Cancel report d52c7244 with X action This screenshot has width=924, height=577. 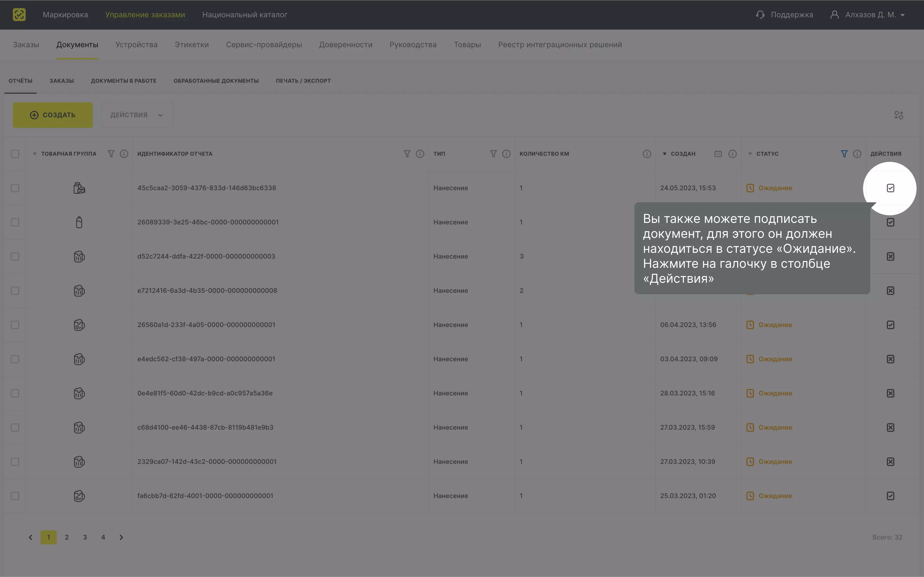pyautogui.click(x=890, y=257)
